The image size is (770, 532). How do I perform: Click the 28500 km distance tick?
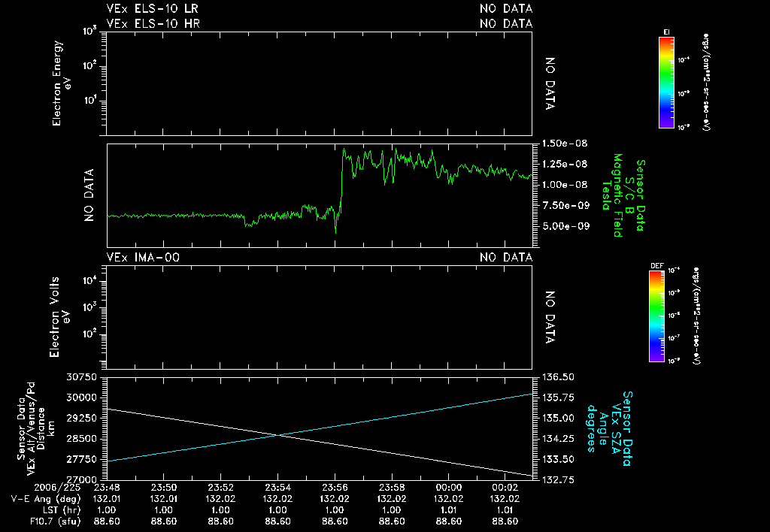tap(81, 439)
